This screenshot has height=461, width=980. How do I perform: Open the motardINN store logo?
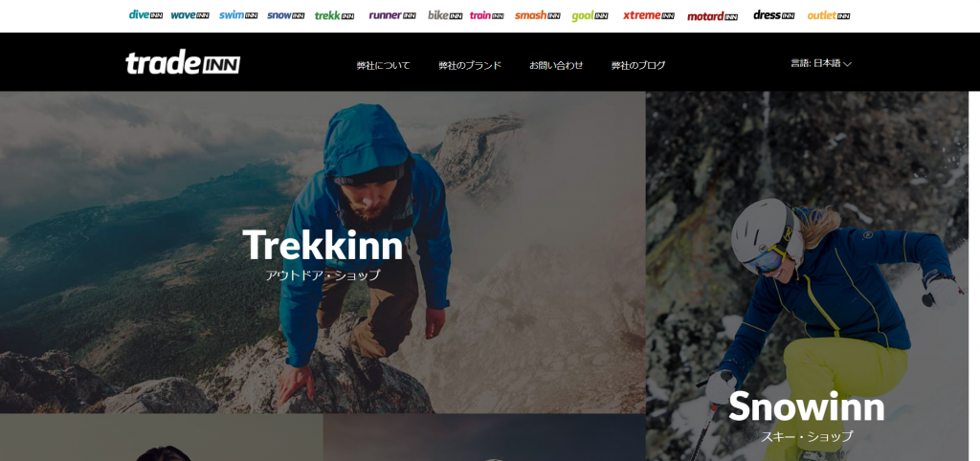pos(712,16)
